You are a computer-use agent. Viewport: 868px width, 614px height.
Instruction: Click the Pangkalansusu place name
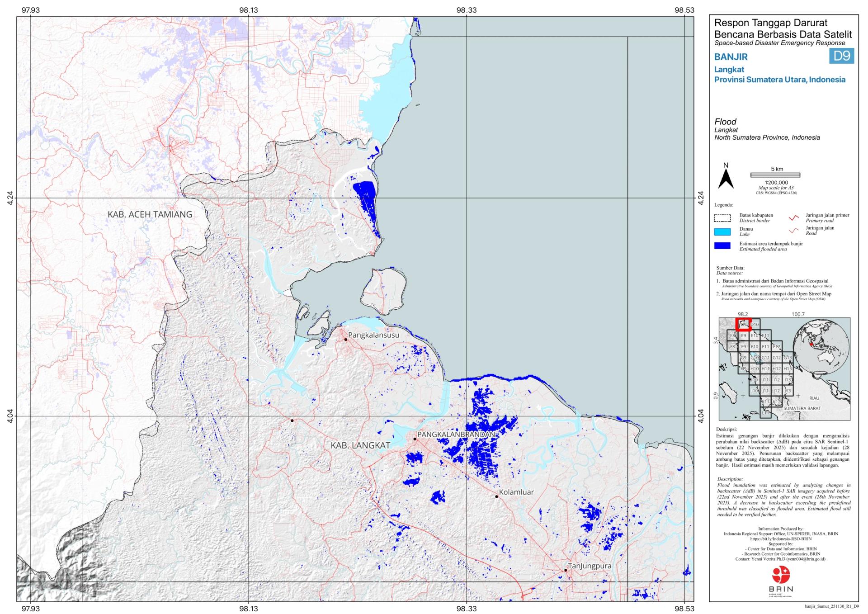coord(374,335)
